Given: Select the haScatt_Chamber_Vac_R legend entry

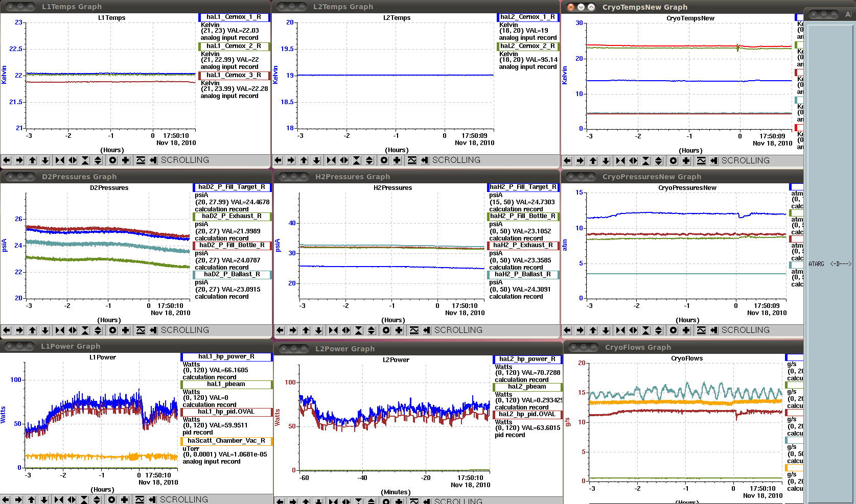Looking at the screenshot, I should coord(226,441).
